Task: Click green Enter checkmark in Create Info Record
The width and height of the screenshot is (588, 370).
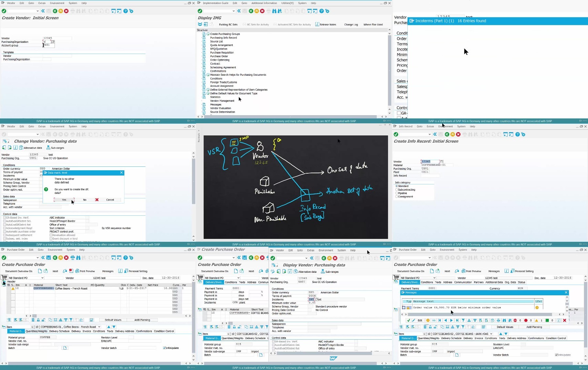Action: pos(396,134)
